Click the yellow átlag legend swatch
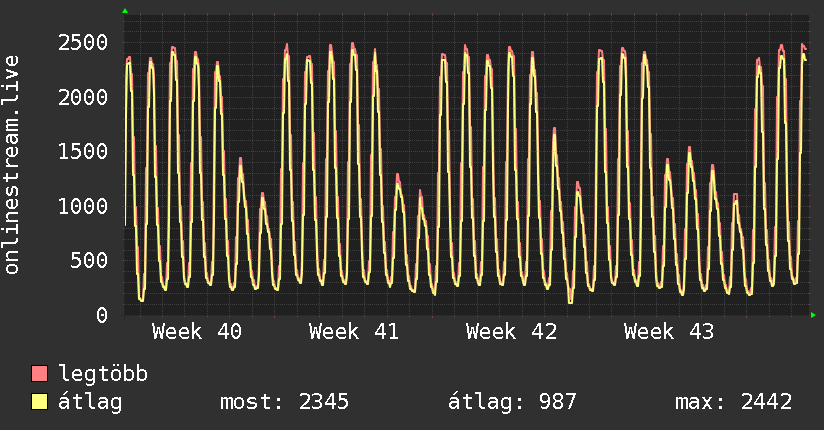 coord(39,402)
